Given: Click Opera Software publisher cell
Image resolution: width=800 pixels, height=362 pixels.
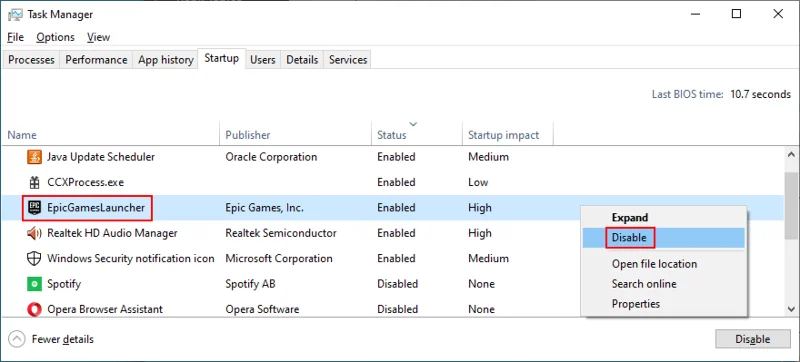Looking at the screenshot, I should (x=262, y=309).
